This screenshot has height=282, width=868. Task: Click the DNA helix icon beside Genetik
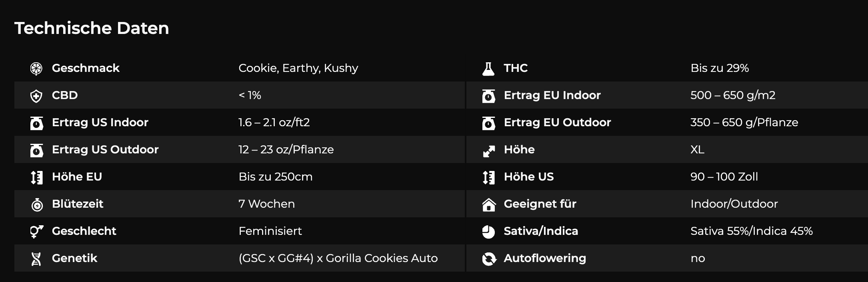coord(36,259)
